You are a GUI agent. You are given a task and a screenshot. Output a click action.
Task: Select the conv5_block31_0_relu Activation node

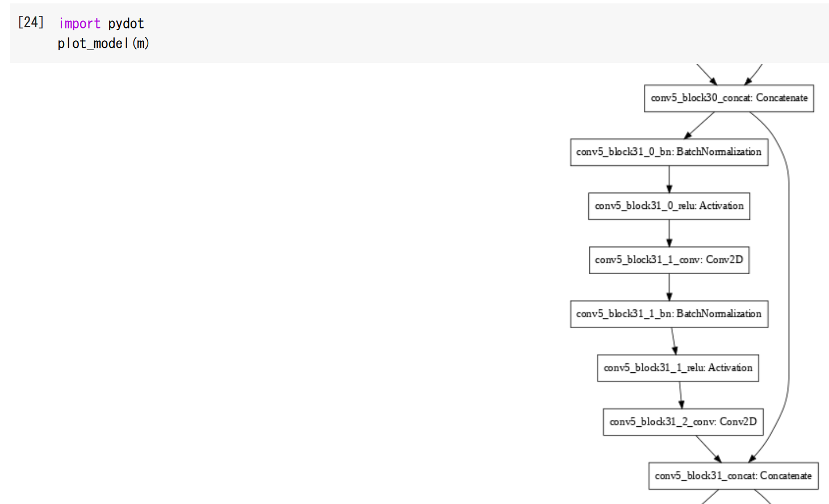point(669,206)
